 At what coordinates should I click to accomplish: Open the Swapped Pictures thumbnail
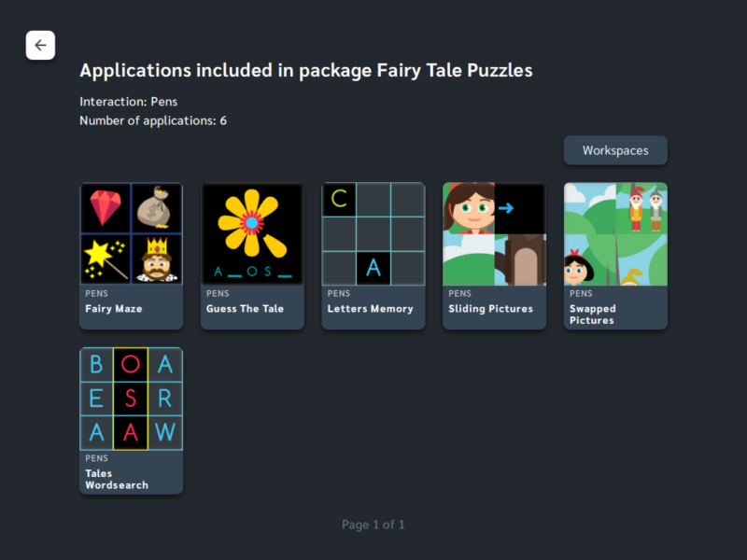click(x=615, y=234)
